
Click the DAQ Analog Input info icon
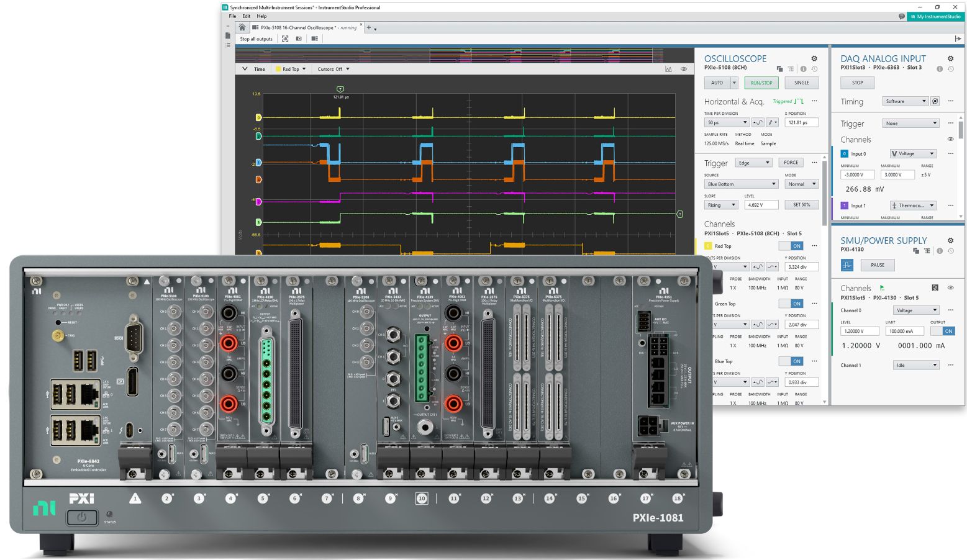pos(939,69)
